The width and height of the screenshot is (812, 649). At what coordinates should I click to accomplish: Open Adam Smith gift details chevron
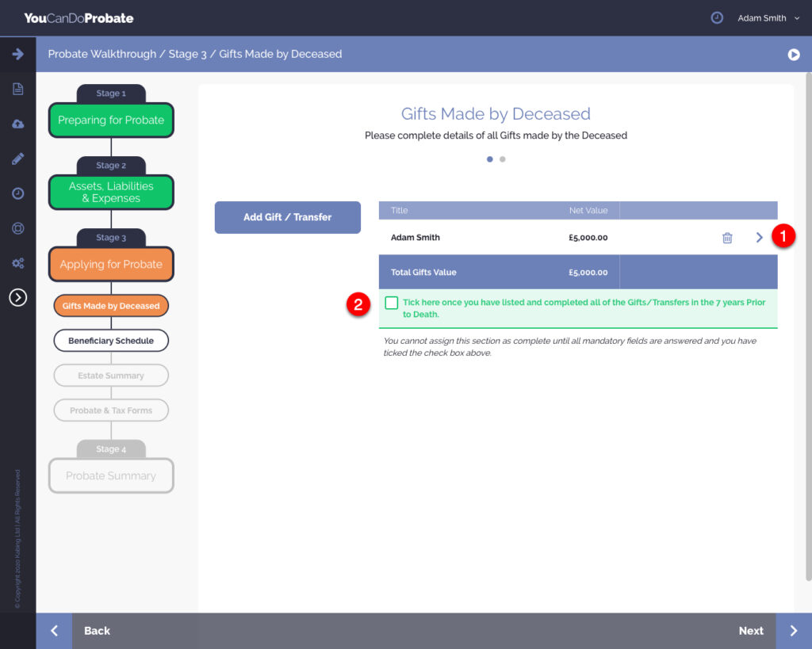[759, 238]
